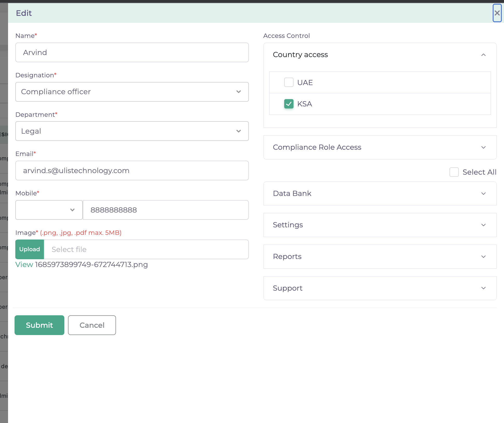
Task: Open the Department dropdown showing Legal
Action: pyautogui.click(x=132, y=131)
